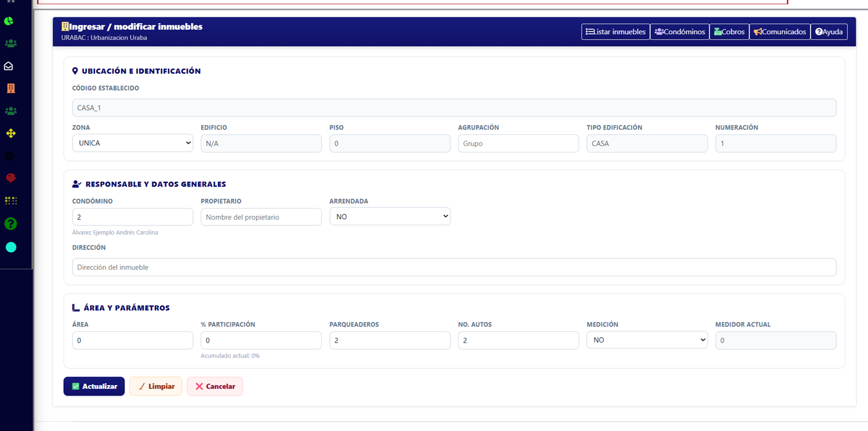
Task: Open the Zona dropdown showing UNICA
Action: tap(133, 143)
